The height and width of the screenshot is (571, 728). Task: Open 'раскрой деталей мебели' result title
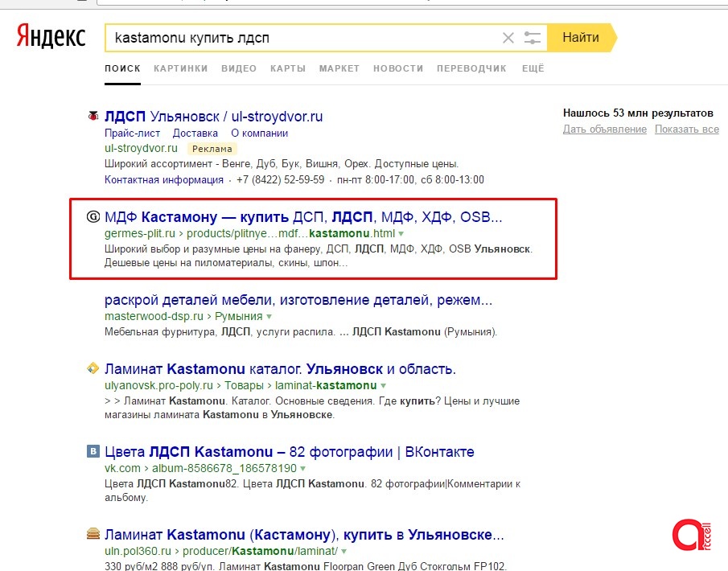point(298,300)
